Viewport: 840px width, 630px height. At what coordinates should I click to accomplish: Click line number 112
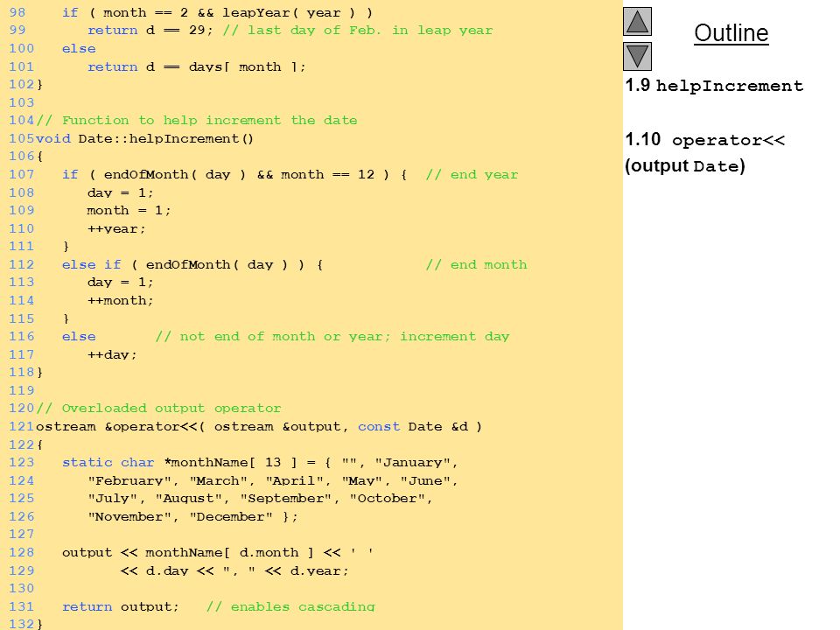[21, 264]
